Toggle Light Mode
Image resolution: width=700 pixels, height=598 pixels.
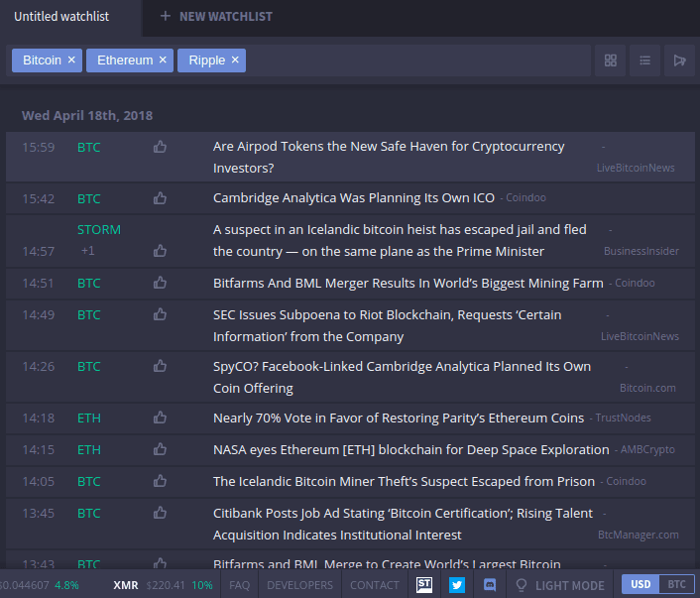click(558, 585)
